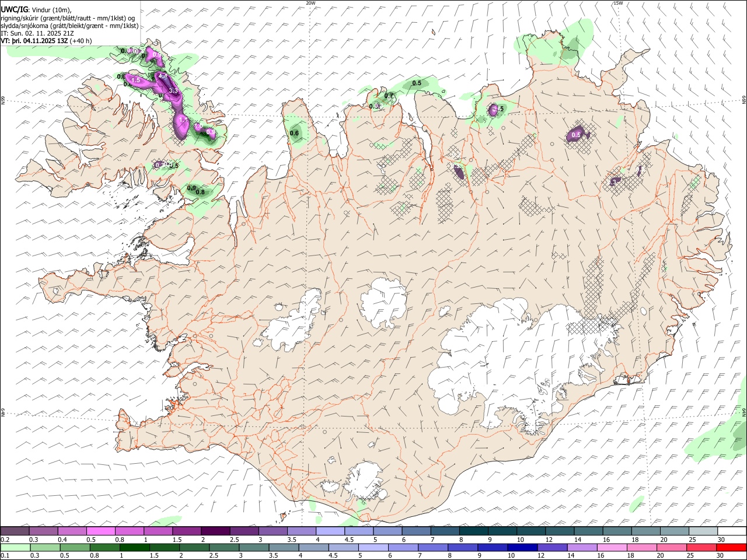Click the 0.8 precipitation value in the green patch
The width and height of the screenshot is (747, 560).
pyautogui.click(x=200, y=192)
